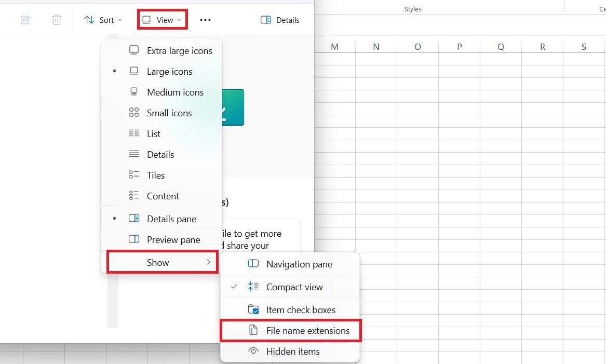Viewport: 606px width, 364px height.
Task: Click the Share icon in File Explorer toolbar
Action: (25, 20)
